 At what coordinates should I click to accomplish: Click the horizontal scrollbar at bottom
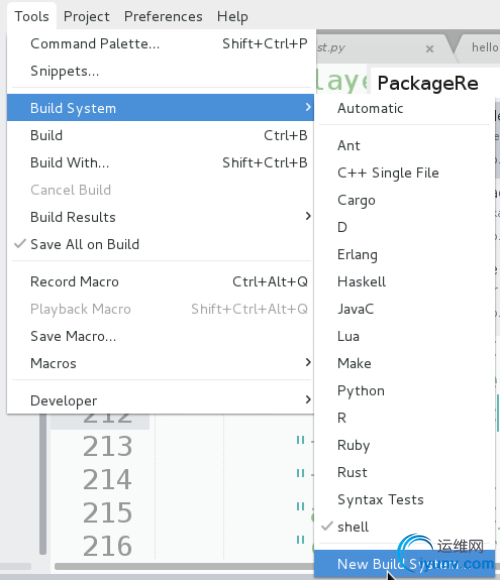click(x=184, y=566)
